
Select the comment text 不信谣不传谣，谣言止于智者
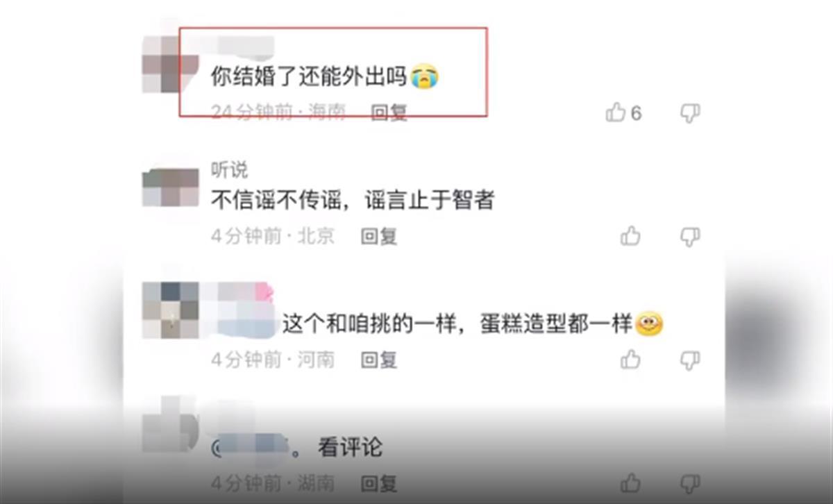pyautogui.click(x=353, y=201)
